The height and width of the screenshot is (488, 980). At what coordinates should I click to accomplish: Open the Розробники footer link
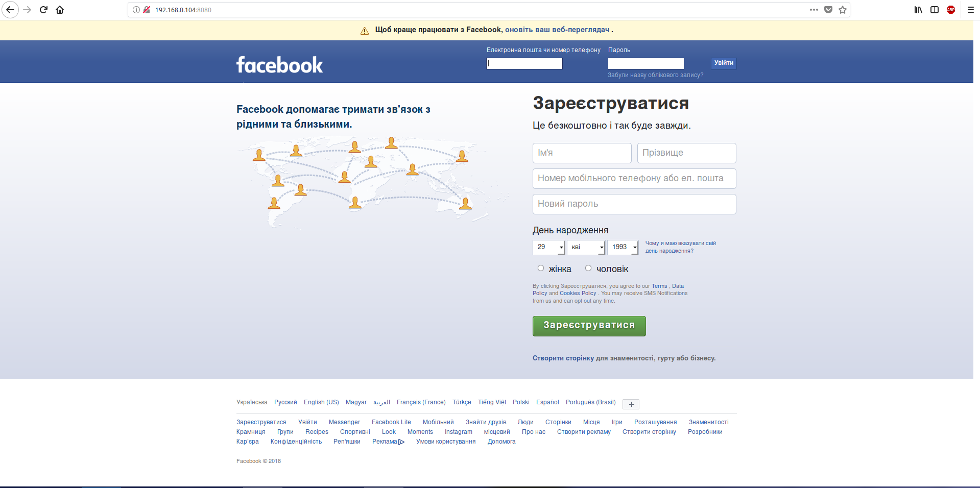pos(705,432)
